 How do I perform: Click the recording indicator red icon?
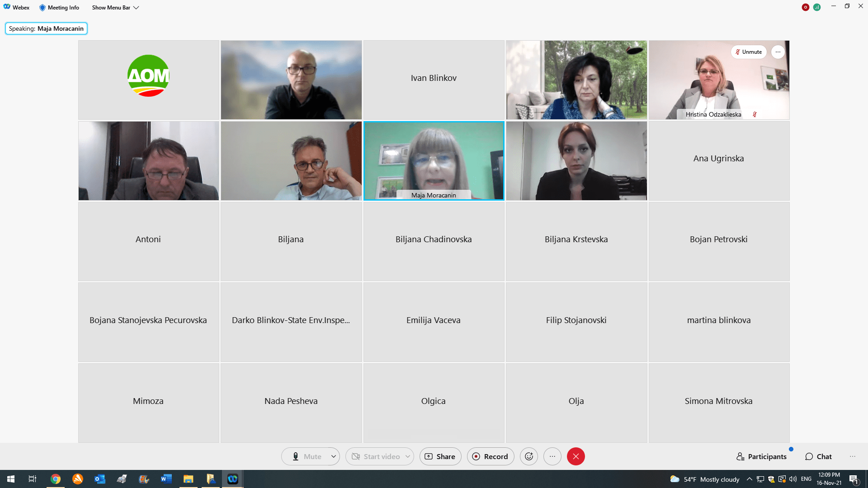coord(805,7)
